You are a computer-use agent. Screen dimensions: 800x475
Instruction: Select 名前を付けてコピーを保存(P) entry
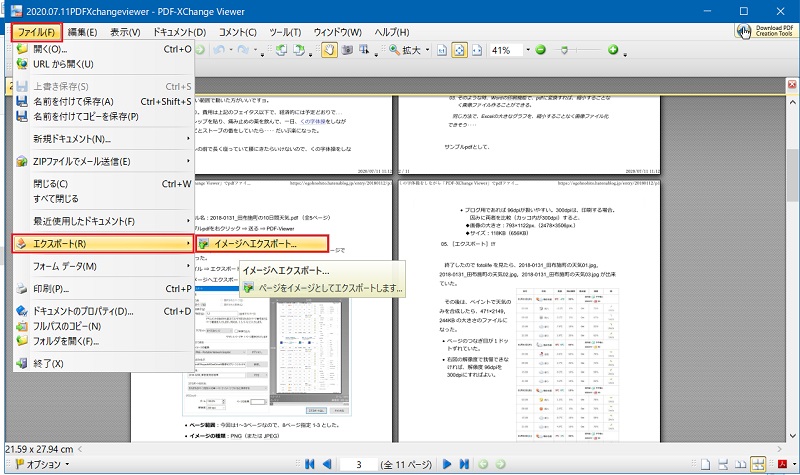[x=103, y=116]
